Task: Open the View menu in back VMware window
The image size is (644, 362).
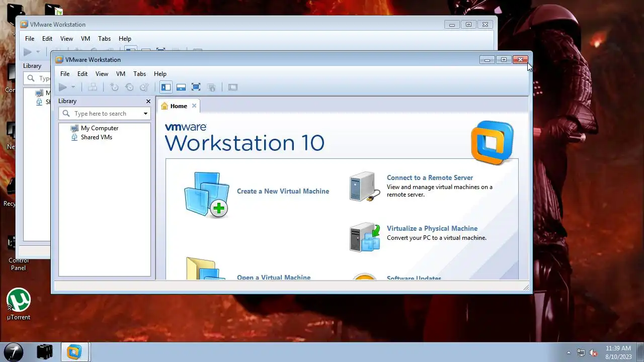Action: pyautogui.click(x=66, y=39)
